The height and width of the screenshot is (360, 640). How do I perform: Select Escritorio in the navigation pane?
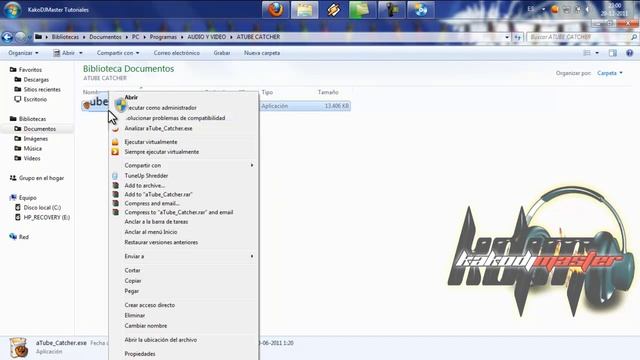[x=35, y=99]
